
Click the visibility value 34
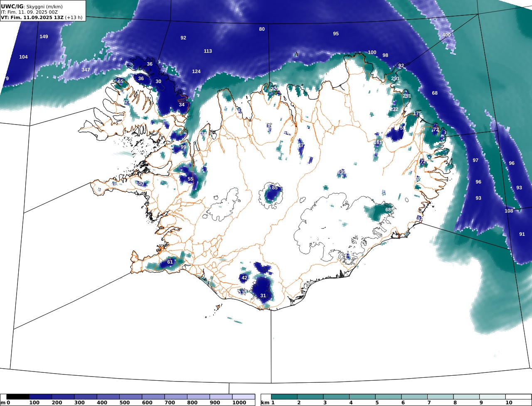point(182,105)
